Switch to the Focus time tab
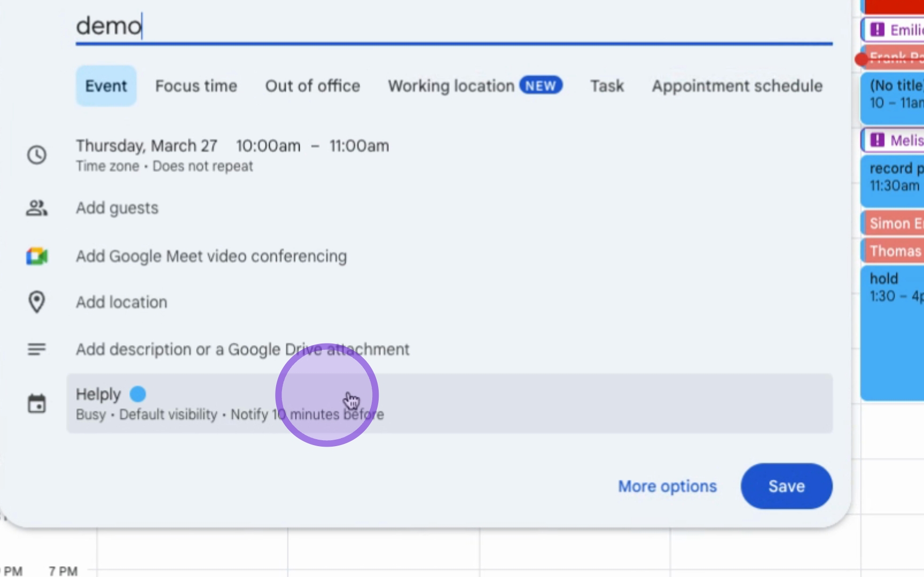Image resolution: width=924 pixels, height=577 pixels. [x=196, y=86]
